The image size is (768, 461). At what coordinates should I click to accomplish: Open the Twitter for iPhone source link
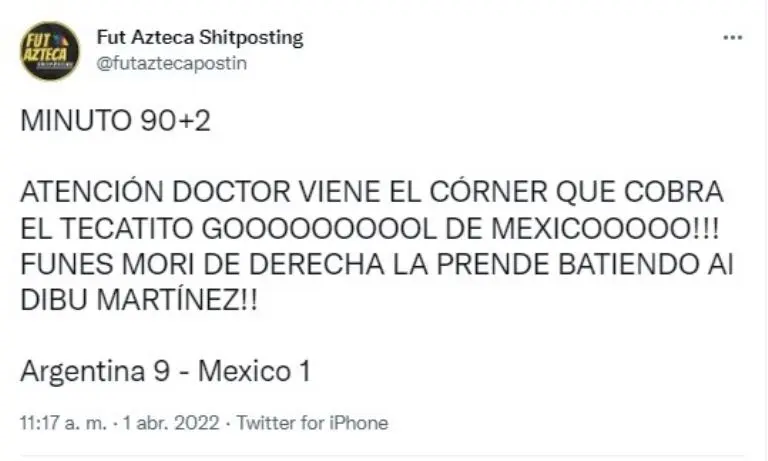(312, 423)
